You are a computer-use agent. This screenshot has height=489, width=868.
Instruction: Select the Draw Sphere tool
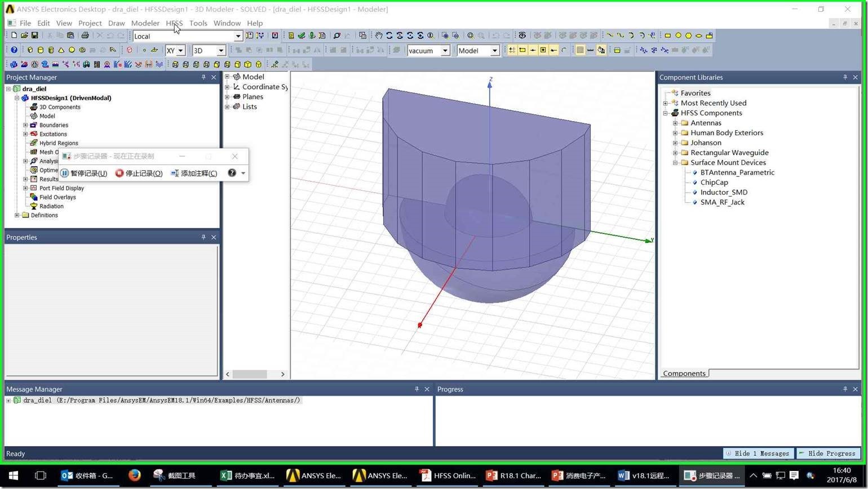[x=72, y=50]
